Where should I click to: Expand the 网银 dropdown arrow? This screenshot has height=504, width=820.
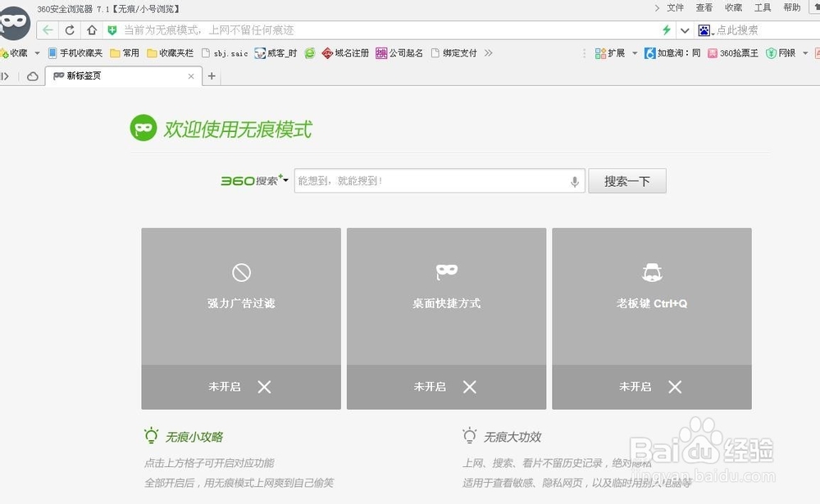(x=805, y=52)
